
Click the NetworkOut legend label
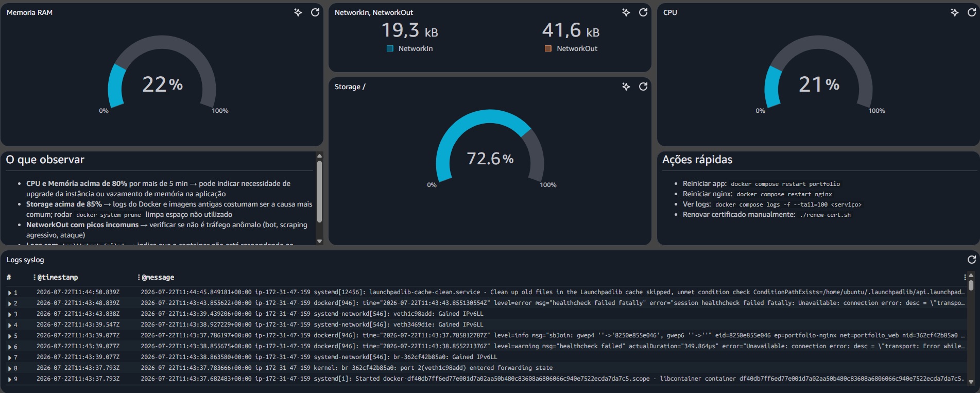[x=577, y=48]
